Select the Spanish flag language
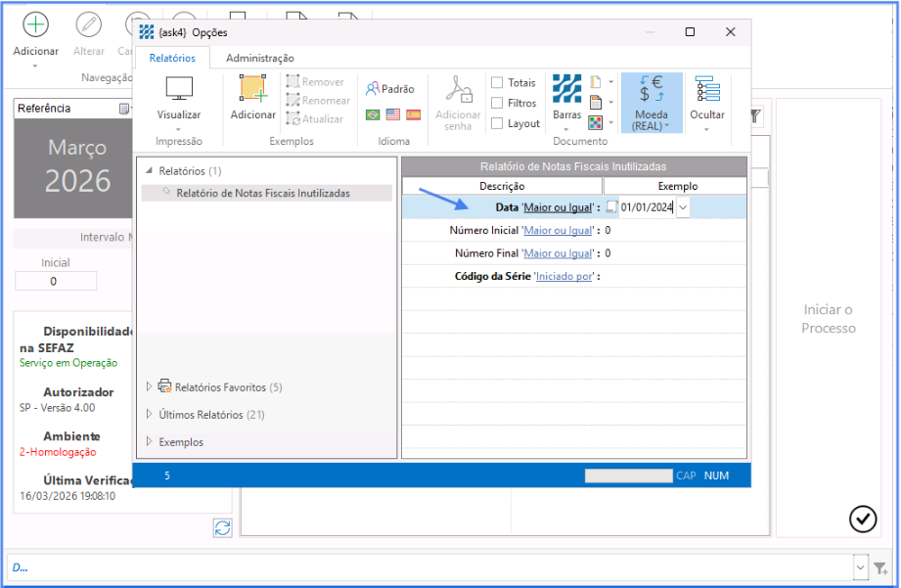The width and height of the screenshot is (901, 588). click(x=414, y=114)
